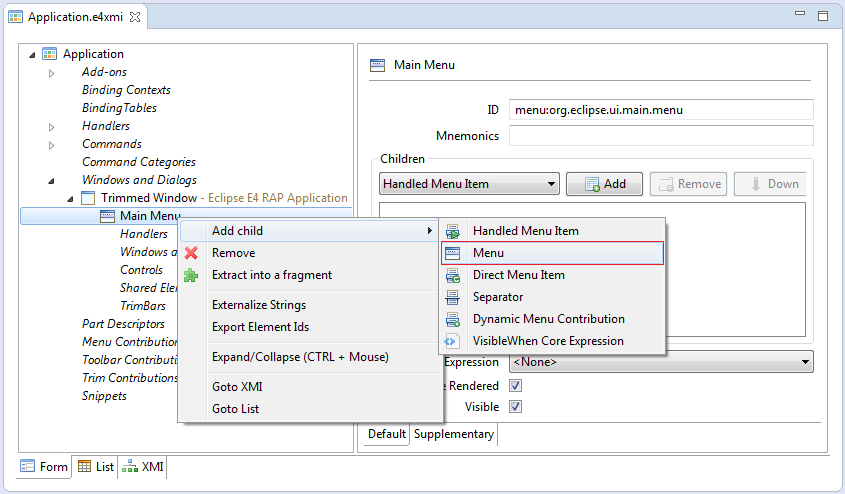Viewport: 845px width, 494px height.
Task: Collapse the Windows and Dialogs node
Action: [51, 181]
